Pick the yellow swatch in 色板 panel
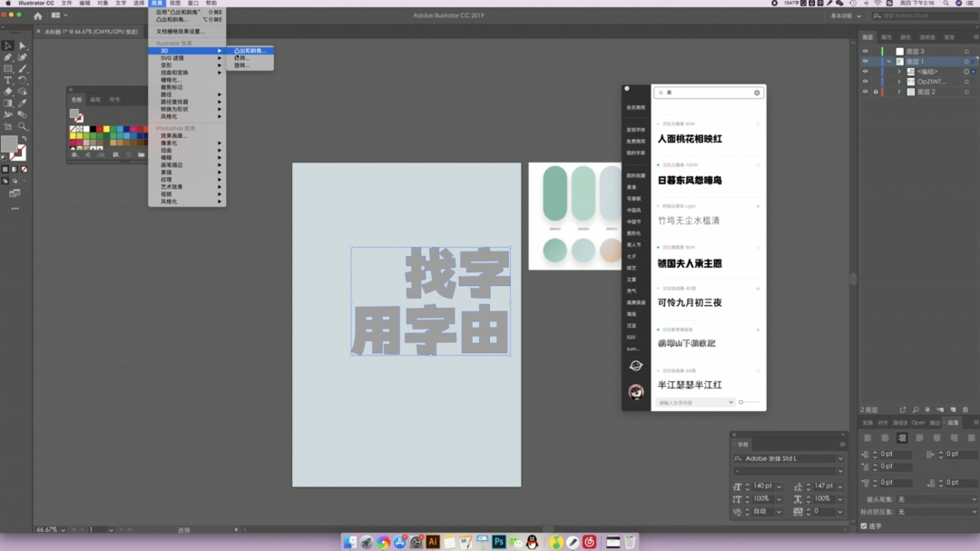The height and width of the screenshot is (551, 980). point(106,129)
